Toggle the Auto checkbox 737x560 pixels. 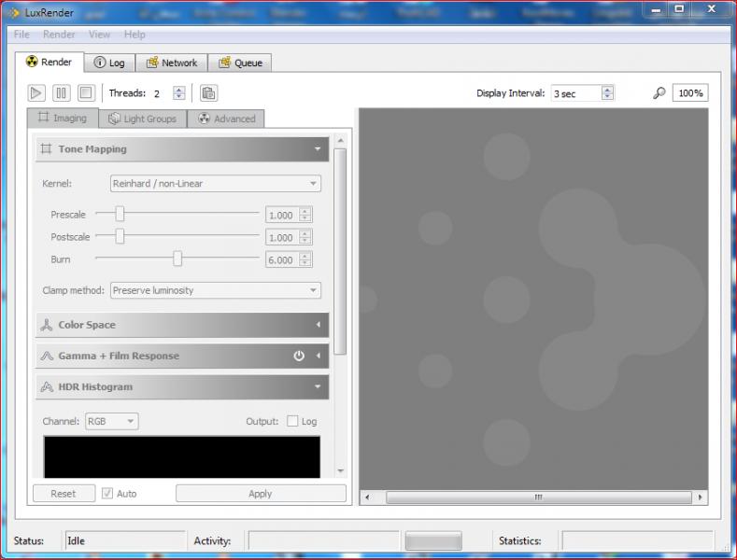click(x=107, y=494)
